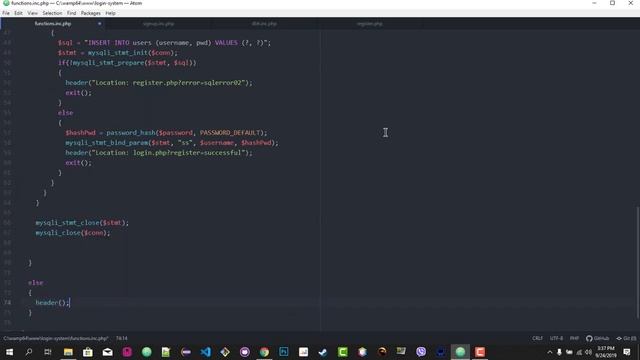Switch to the active Atom taskbar icon
The width and height of the screenshot is (640, 360).
[460, 352]
